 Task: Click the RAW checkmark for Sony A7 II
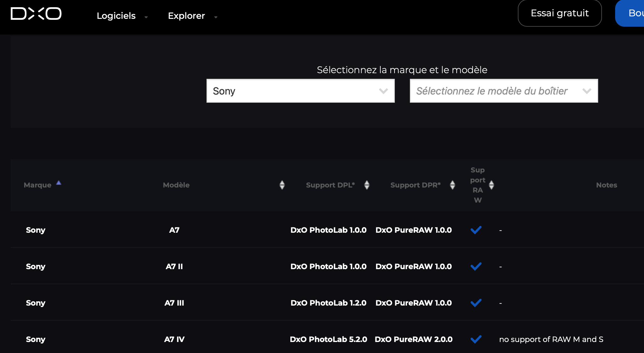[x=476, y=267]
